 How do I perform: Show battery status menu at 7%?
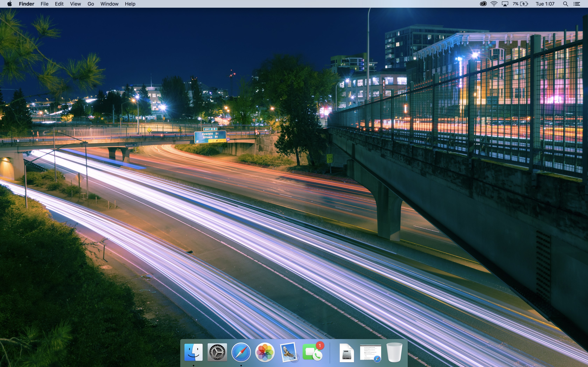[x=520, y=4]
